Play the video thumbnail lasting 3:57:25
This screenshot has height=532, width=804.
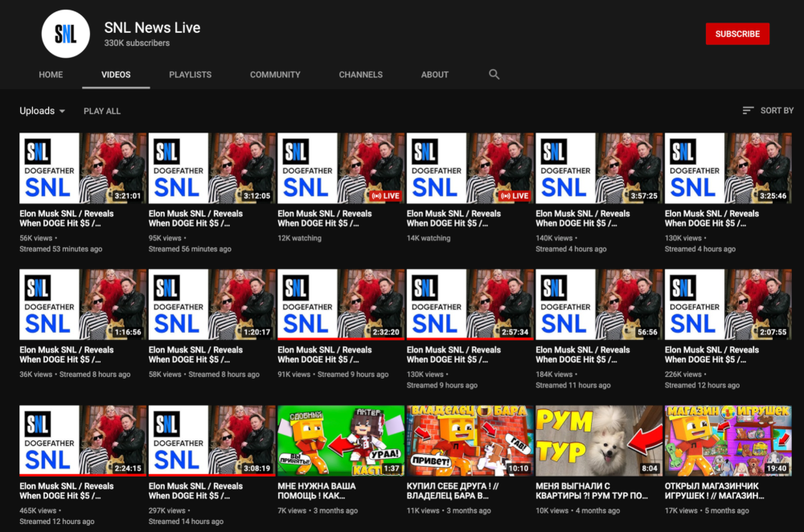click(599, 168)
